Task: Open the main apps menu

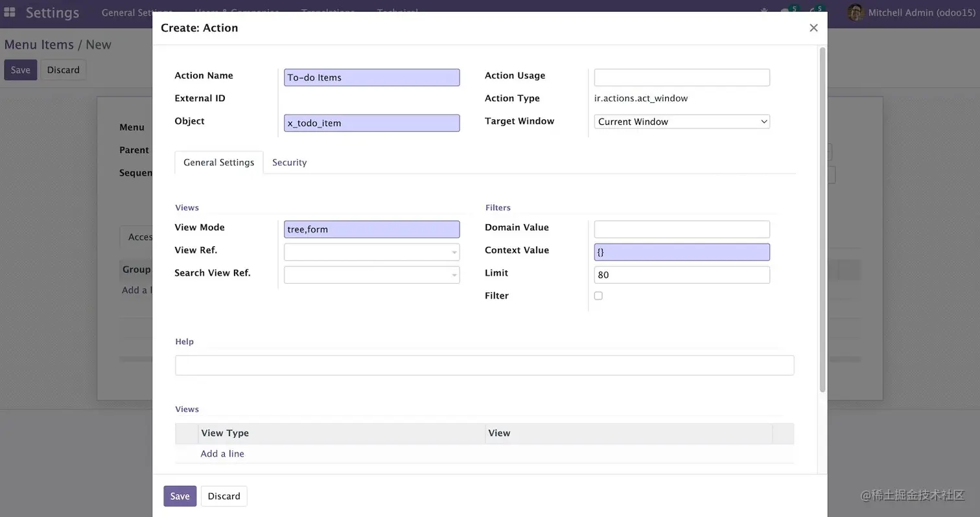Action: 9,11
